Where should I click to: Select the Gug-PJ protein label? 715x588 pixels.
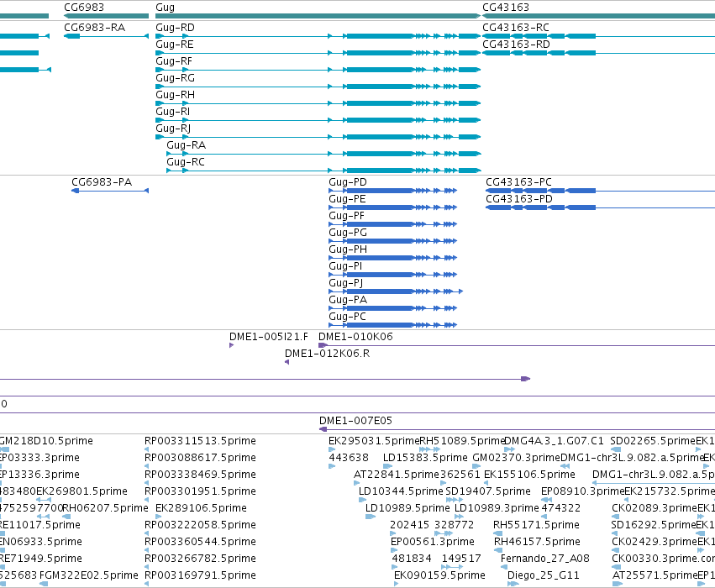click(x=346, y=283)
